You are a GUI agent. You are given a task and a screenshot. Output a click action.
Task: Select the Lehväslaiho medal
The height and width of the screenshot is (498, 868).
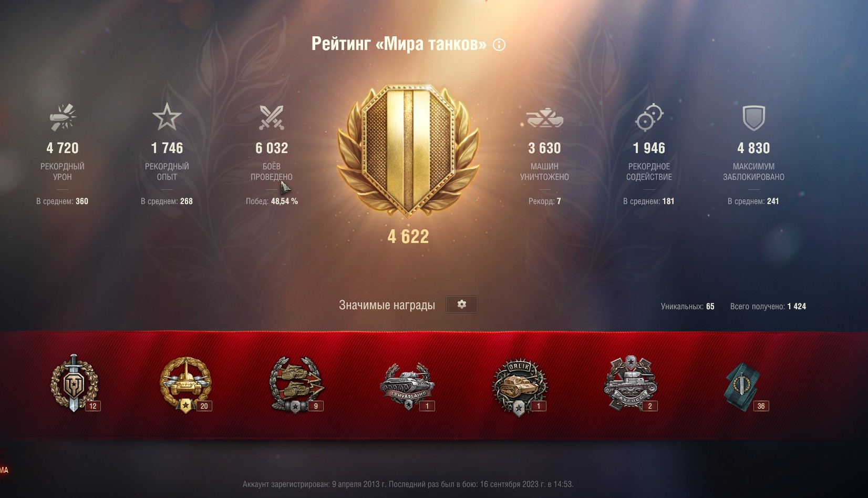408,387
